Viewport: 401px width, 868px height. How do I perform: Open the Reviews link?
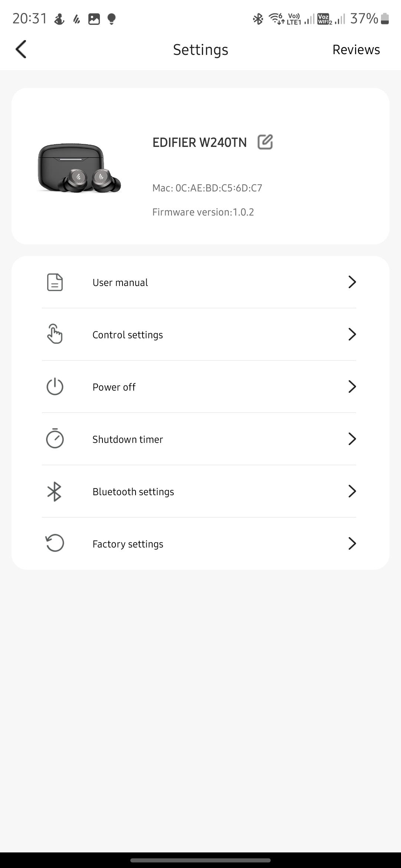(356, 50)
